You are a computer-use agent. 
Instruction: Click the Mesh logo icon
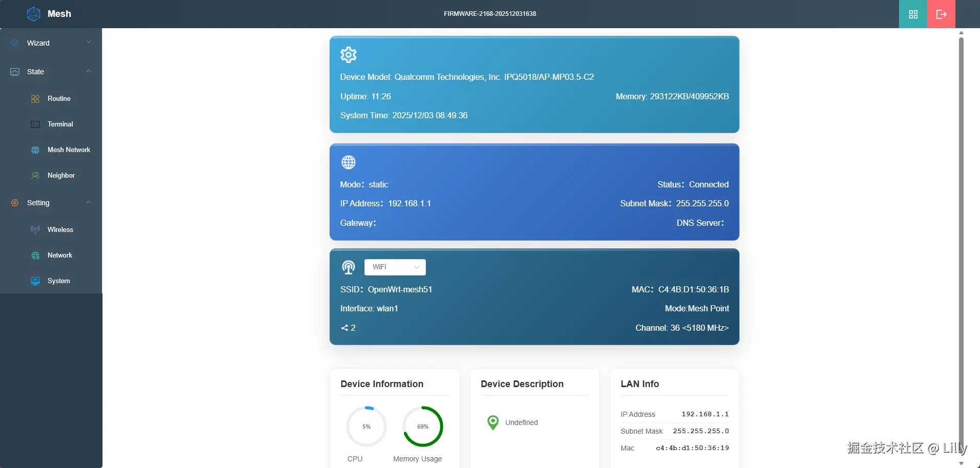click(33, 14)
